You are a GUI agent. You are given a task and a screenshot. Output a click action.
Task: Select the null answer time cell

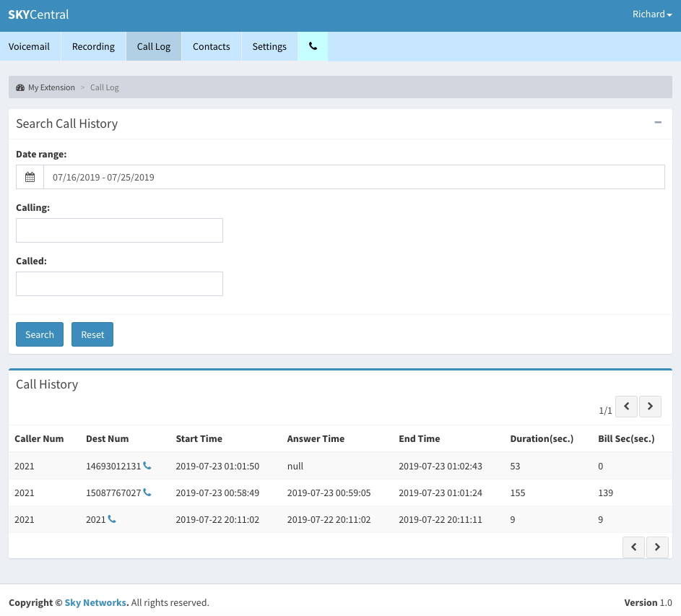point(295,466)
